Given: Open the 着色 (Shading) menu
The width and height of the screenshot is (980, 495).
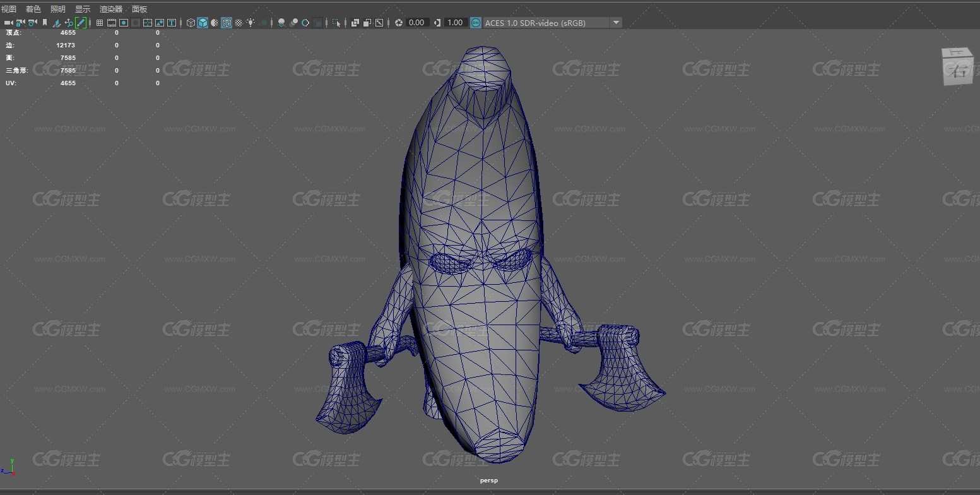Looking at the screenshot, I should click(33, 9).
